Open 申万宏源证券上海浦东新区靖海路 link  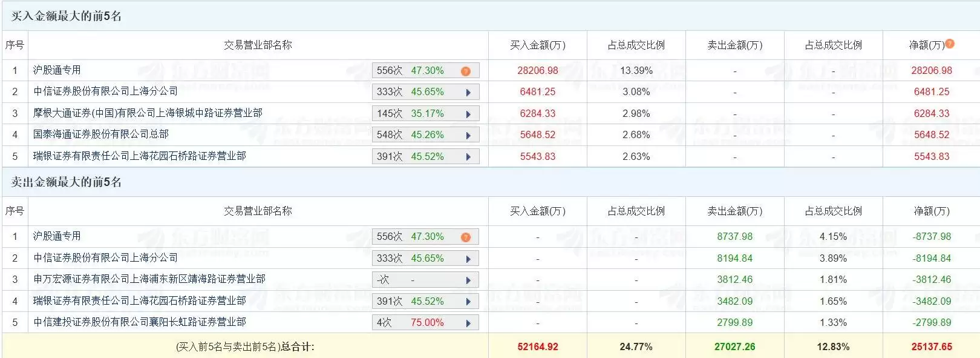coord(149,279)
